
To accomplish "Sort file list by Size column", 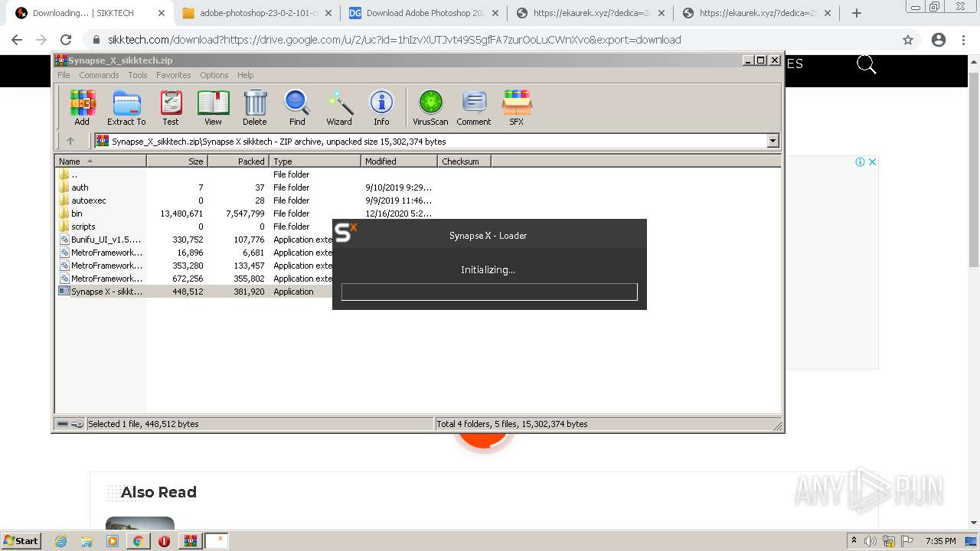I will 178,161.
